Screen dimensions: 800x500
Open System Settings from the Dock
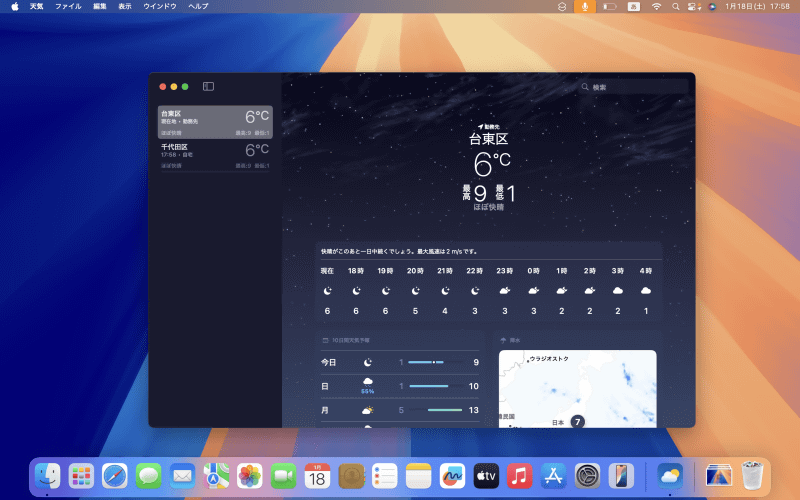[x=587, y=477]
